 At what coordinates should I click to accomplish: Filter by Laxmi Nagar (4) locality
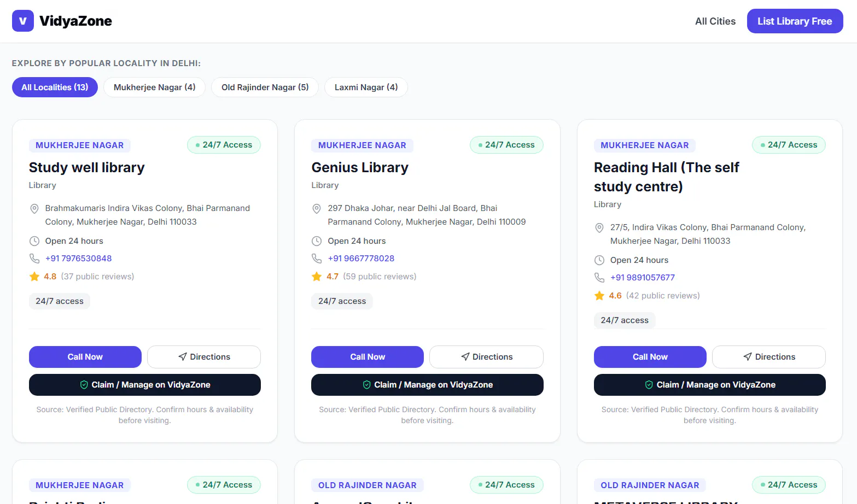[366, 87]
